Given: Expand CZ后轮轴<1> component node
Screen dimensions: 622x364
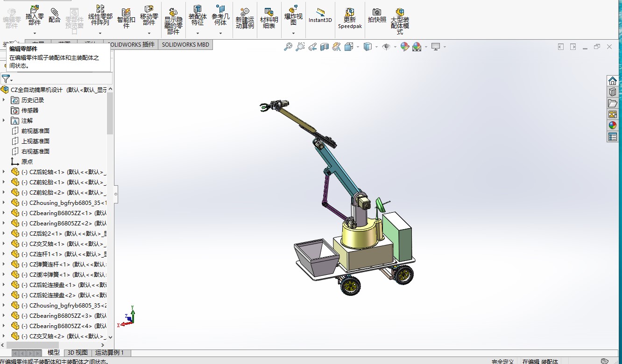Looking at the screenshot, I should [4, 172].
